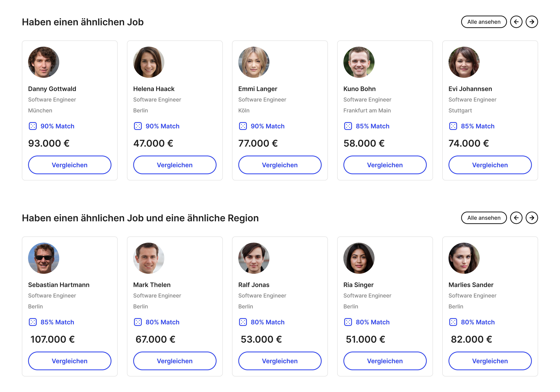The width and height of the screenshot is (560, 392).
Task: Click the next arrow in similar job section
Action: click(532, 22)
